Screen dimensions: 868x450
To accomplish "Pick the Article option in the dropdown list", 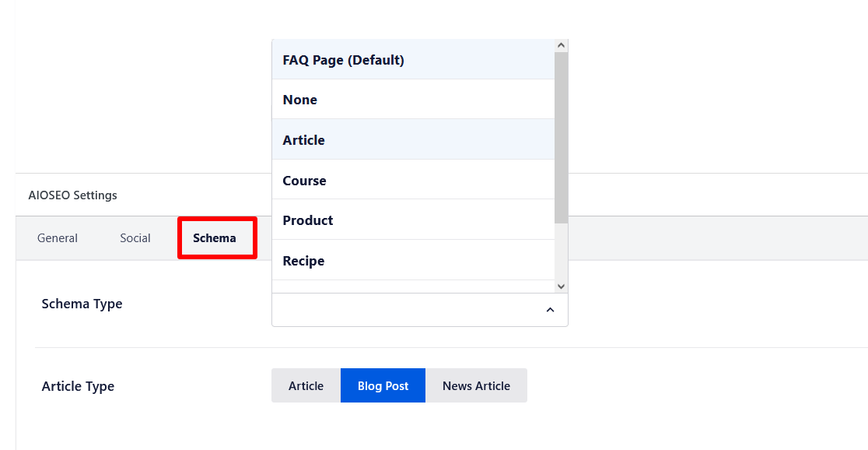I will tap(304, 140).
